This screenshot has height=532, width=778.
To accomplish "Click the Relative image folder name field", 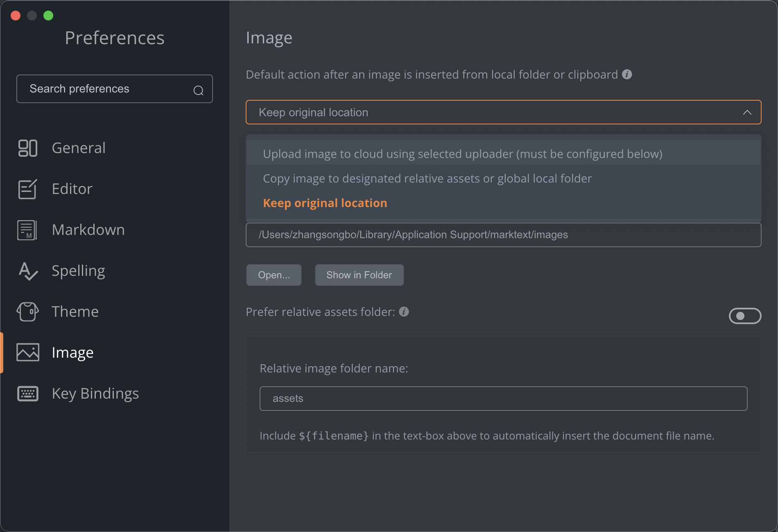I will pyautogui.click(x=503, y=399).
